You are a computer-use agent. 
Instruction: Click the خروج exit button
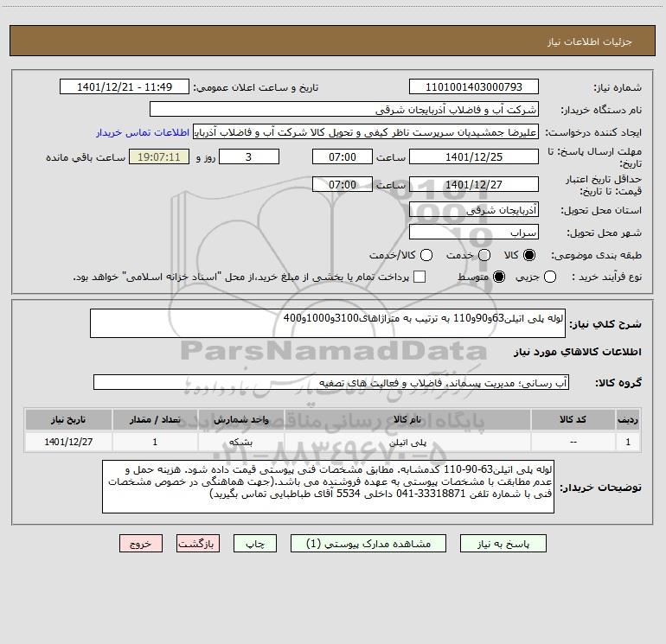point(141,544)
